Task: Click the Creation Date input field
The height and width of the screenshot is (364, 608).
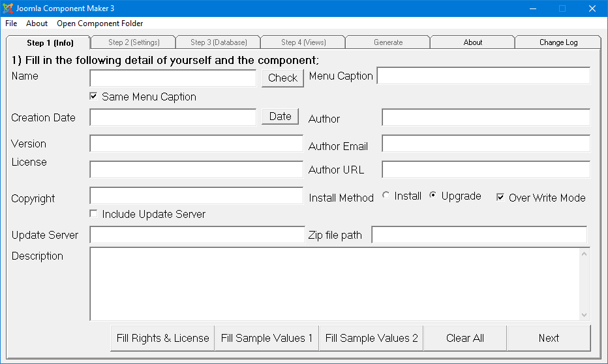Action: tap(173, 117)
